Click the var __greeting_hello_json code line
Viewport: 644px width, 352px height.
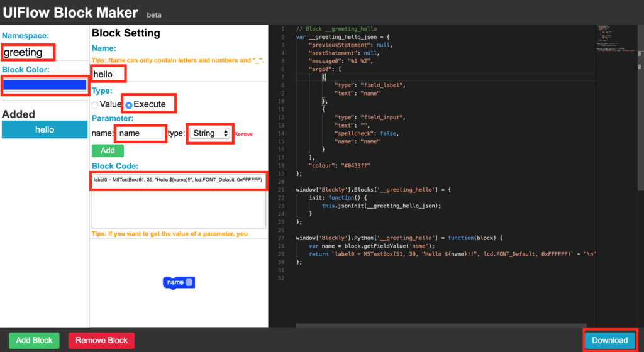343,37
